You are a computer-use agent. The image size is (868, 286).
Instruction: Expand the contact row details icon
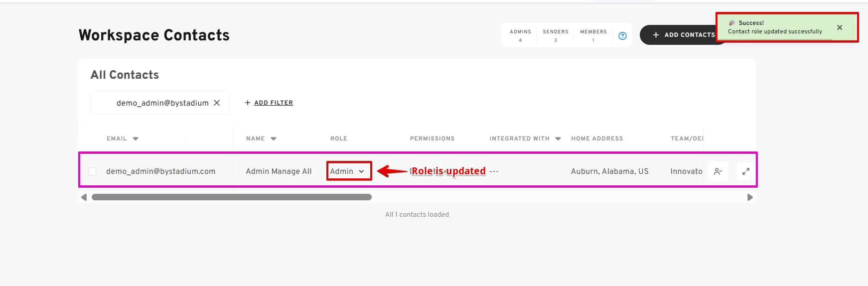tap(746, 171)
